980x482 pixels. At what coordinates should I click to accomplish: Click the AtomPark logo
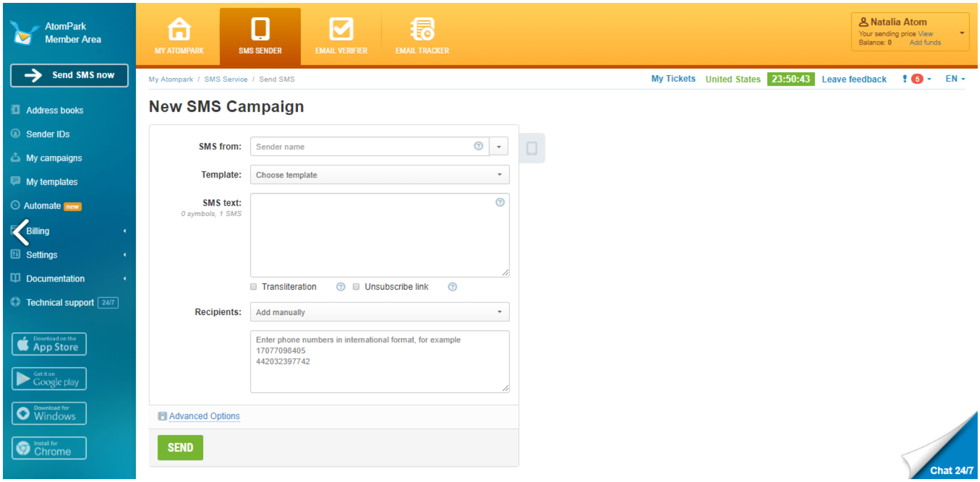click(x=23, y=33)
